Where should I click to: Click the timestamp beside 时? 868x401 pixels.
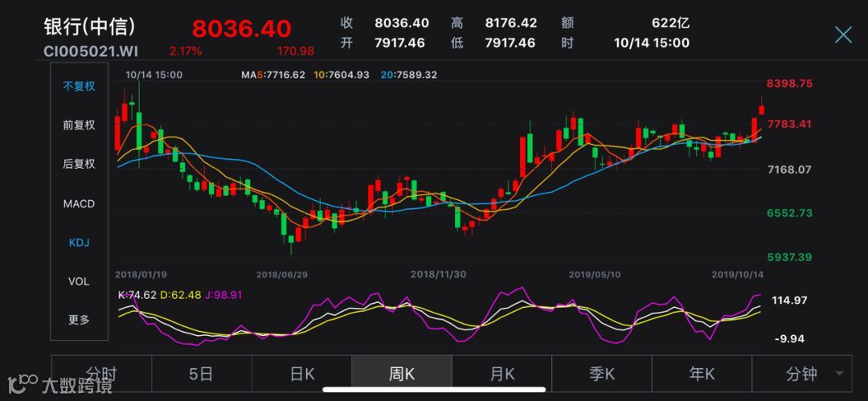point(652,43)
